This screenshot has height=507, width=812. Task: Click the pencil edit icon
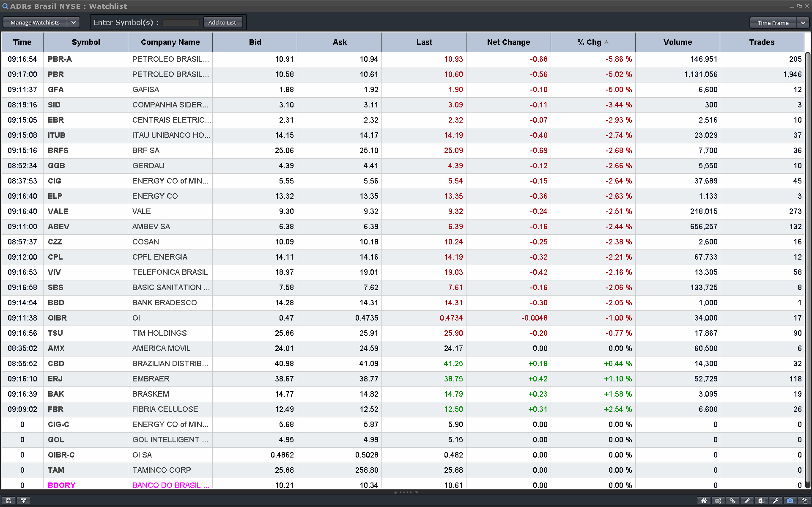747,501
